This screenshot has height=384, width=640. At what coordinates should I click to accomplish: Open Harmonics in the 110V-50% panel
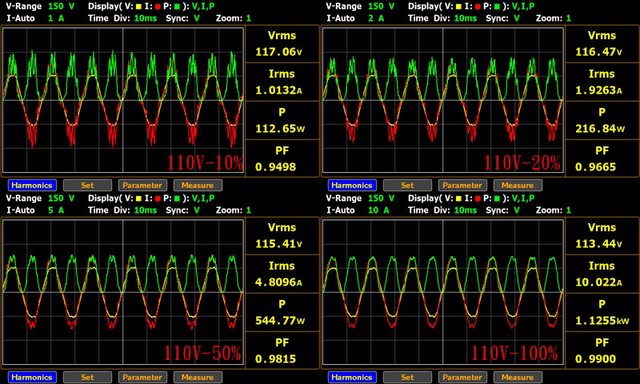point(32,377)
